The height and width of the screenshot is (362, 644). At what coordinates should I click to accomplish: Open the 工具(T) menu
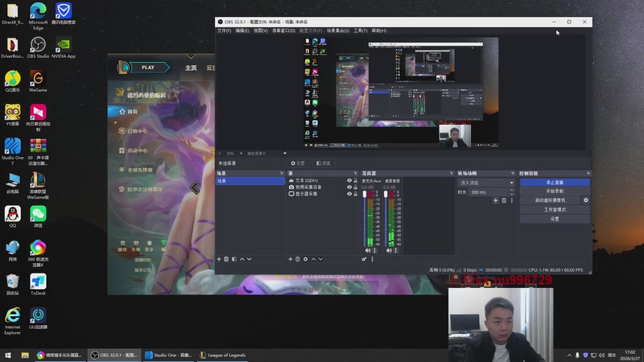tap(360, 31)
